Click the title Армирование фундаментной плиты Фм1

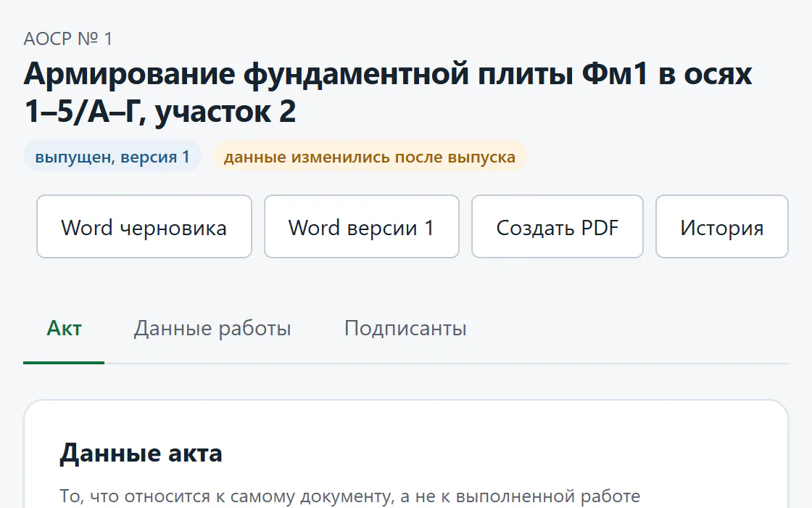[388, 93]
